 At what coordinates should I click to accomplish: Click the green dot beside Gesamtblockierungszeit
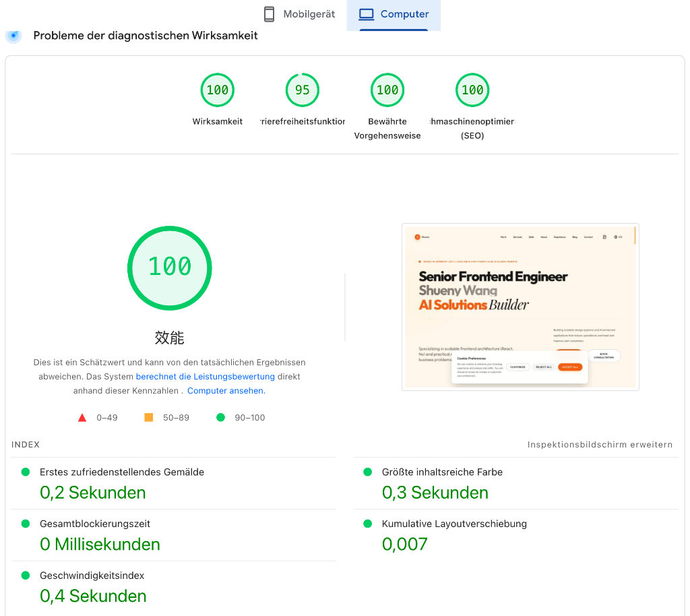click(26, 524)
